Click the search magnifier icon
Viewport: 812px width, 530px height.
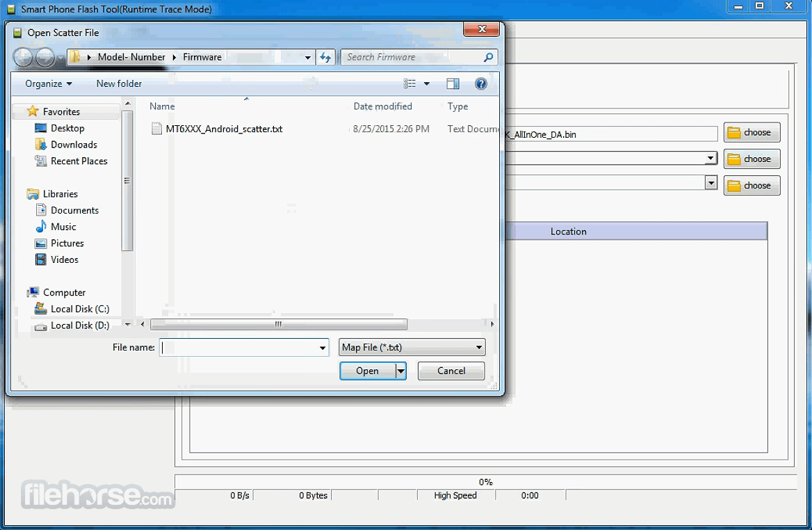tap(488, 57)
